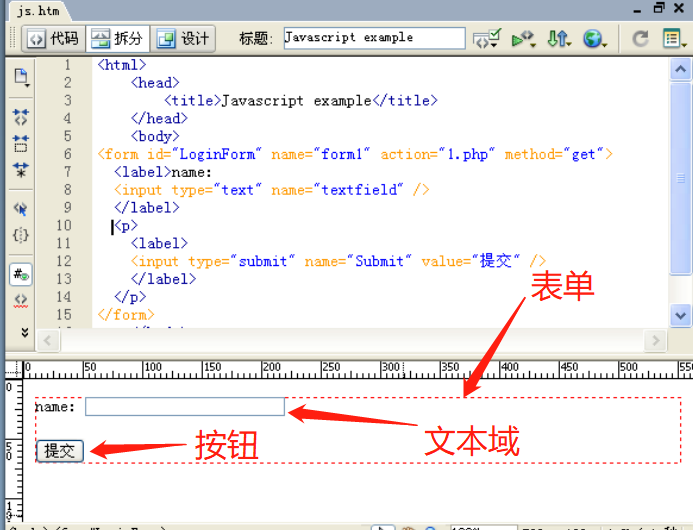
Task: Click line number 12 in the gutter
Action: pos(64,261)
